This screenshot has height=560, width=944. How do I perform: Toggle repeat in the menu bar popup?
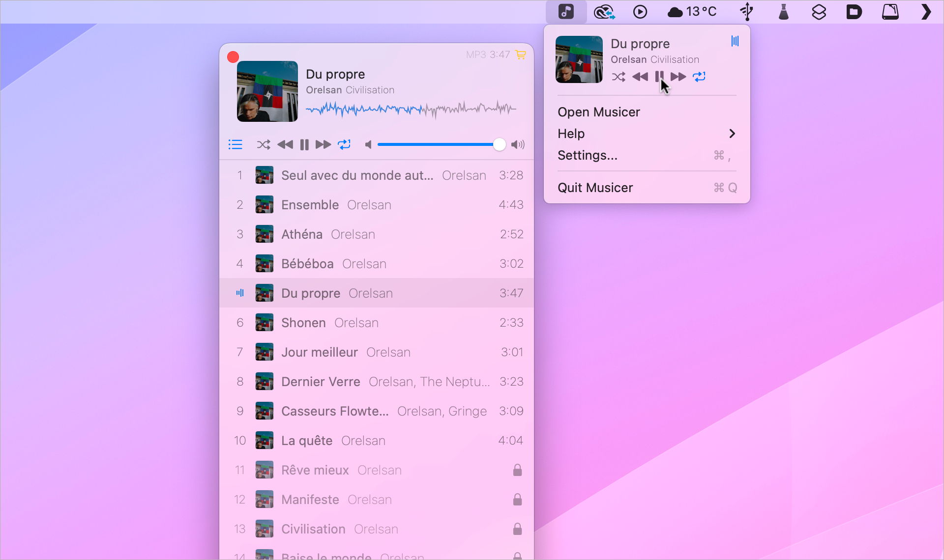(699, 77)
